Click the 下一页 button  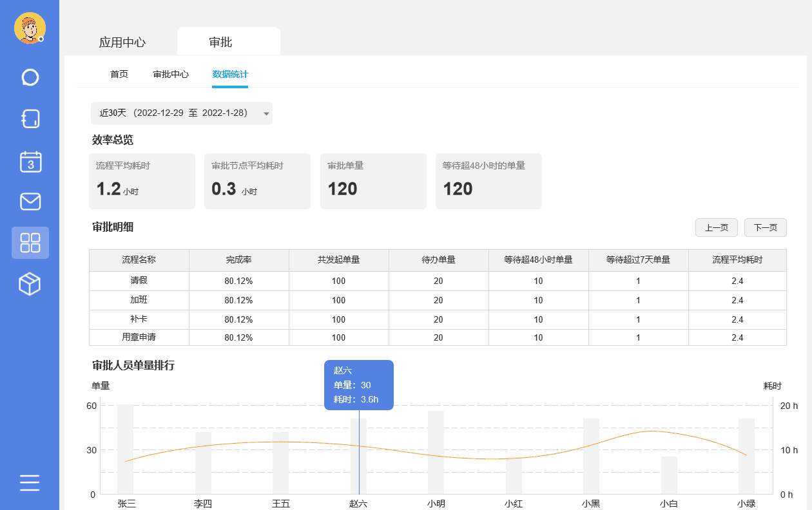(766, 227)
